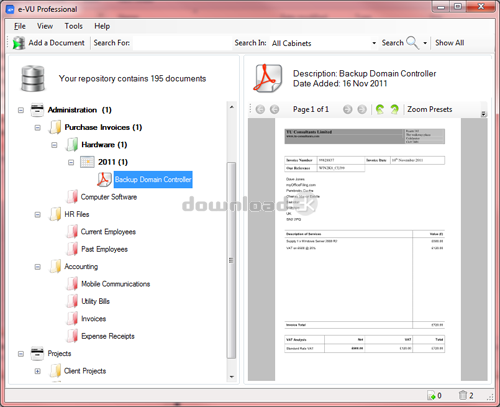Go to previous page arrow icon
Image resolution: width=500 pixels, height=407 pixels.
click(x=274, y=109)
